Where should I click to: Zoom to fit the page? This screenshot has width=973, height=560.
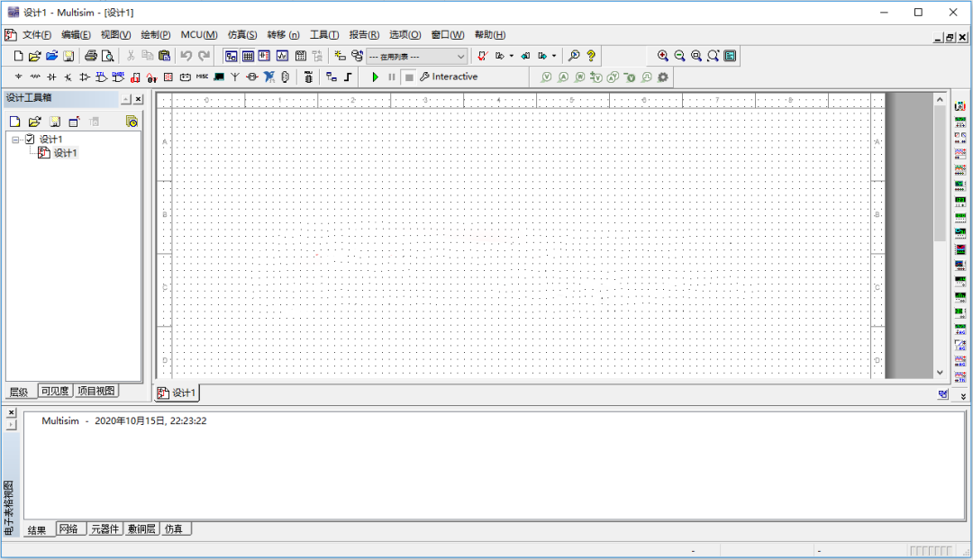(x=713, y=56)
